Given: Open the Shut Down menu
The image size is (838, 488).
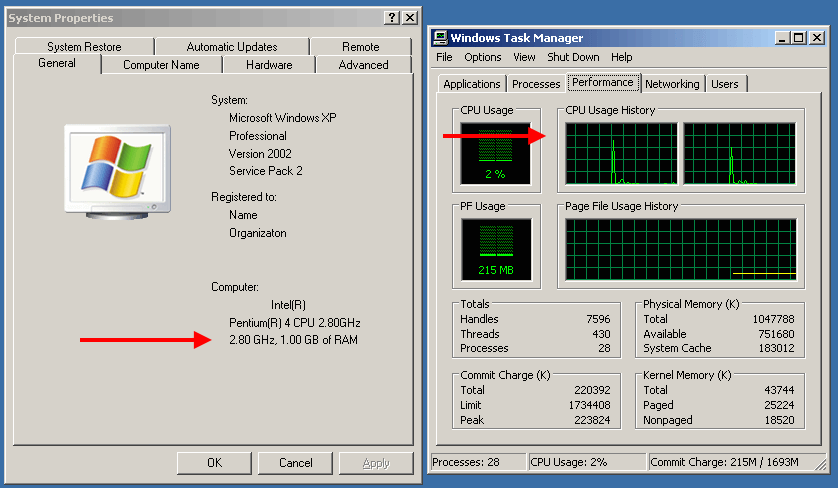Looking at the screenshot, I should [x=573, y=57].
